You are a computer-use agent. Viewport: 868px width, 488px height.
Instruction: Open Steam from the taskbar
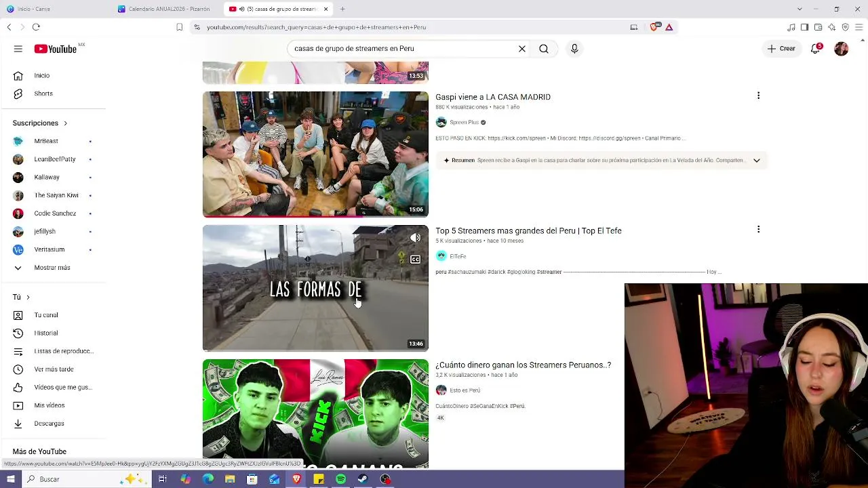click(x=363, y=479)
